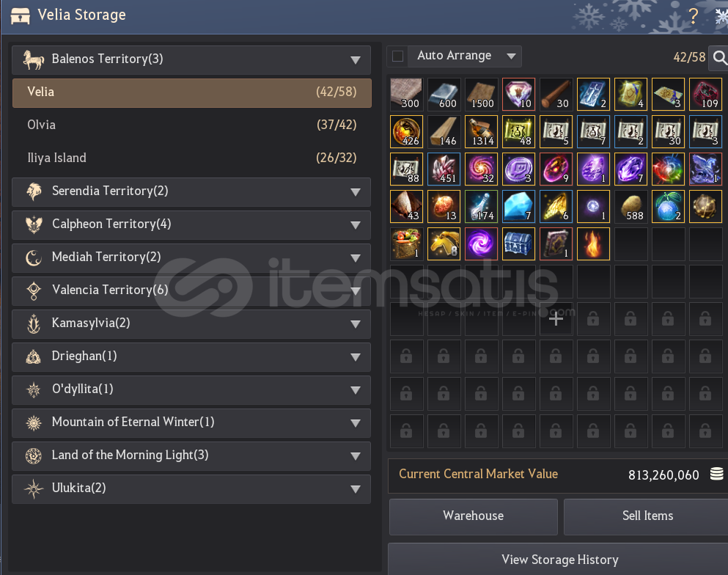Click the Sell Items button
The width and height of the screenshot is (728, 575).
[647, 516]
